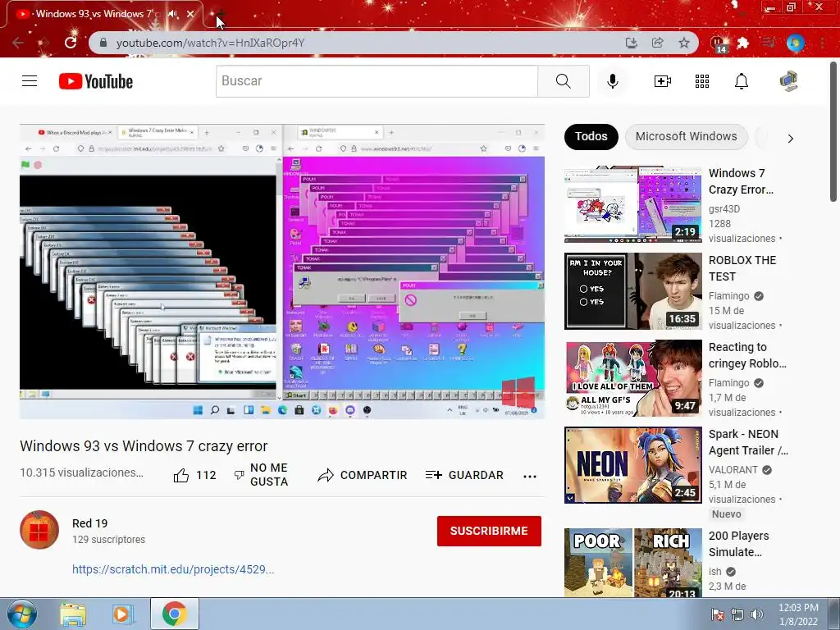Open the account avatar menu
Viewport: 840px width, 630px height.
788,81
